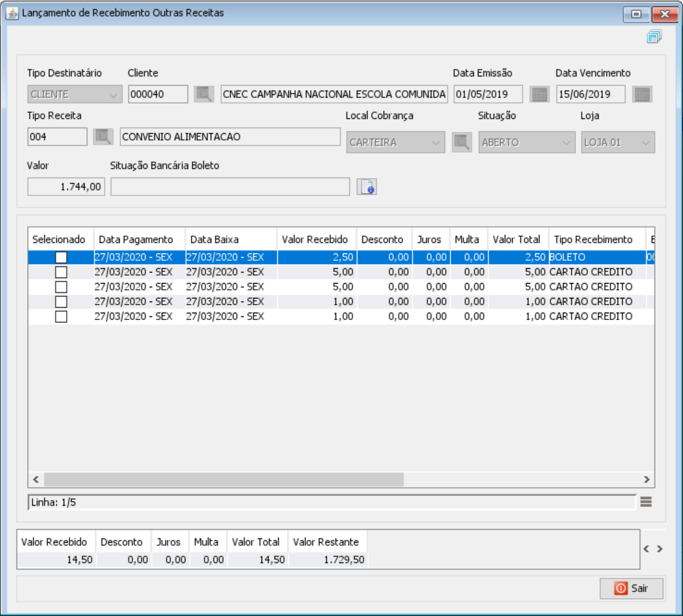The image size is (683, 616).
Task: Click the Cliente search magnifier icon
Action: point(204,94)
